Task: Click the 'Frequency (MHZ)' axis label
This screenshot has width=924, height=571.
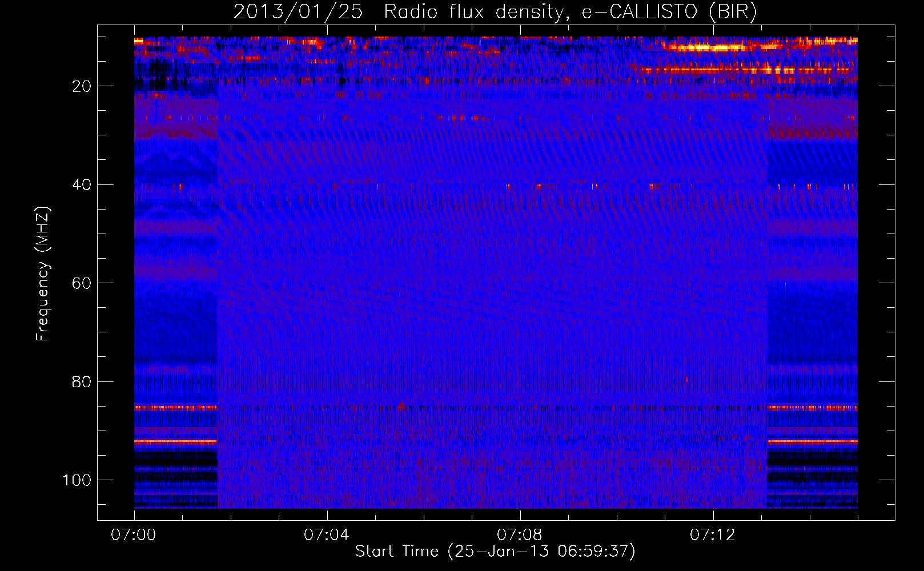Action: pyautogui.click(x=43, y=274)
